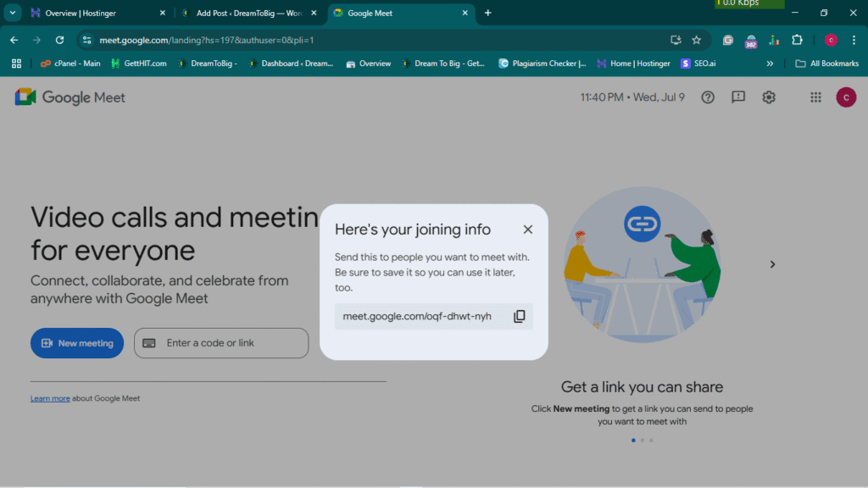868x488 pixels.
Task: Follow the Learn more link
Action: [50, 398]
